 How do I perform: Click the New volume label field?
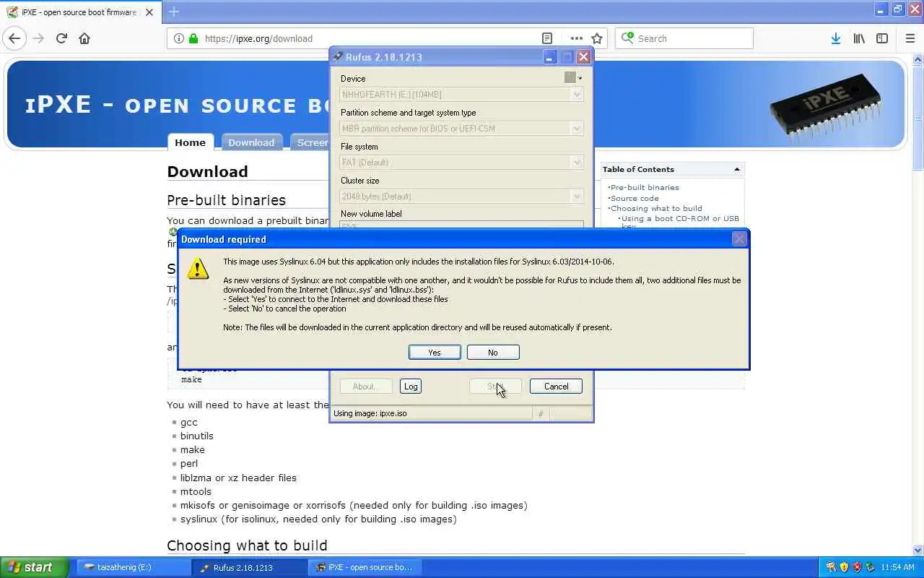coord(461,225)
